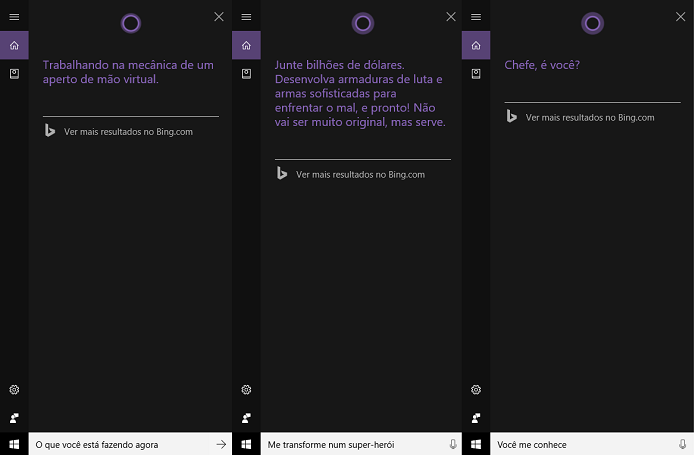
Task: Click the 'Você me conhece' search box
Action: pos(583,444)
